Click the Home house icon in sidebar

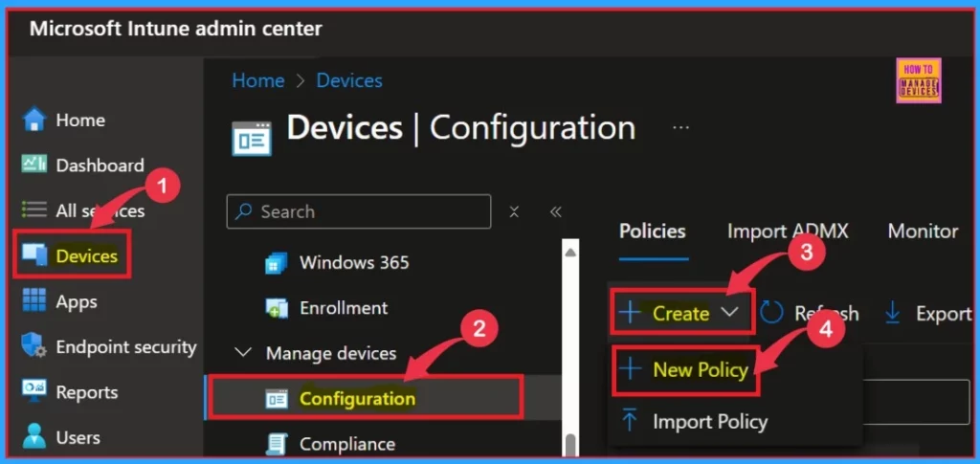tap(34, 120)
